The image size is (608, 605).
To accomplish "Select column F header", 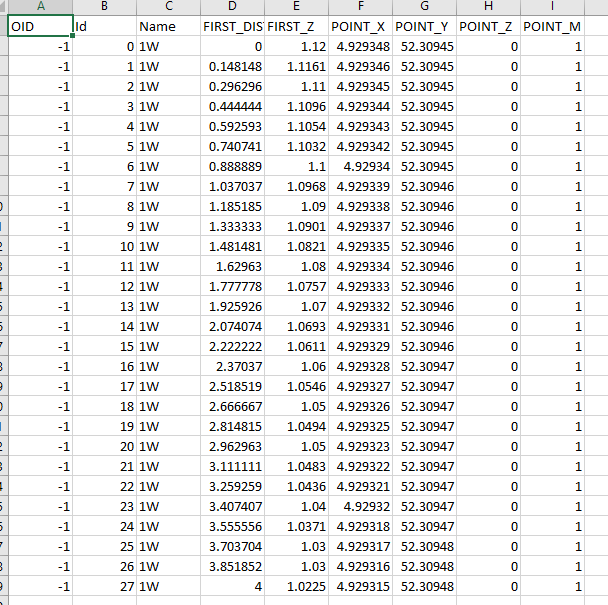I will [361, 7].
